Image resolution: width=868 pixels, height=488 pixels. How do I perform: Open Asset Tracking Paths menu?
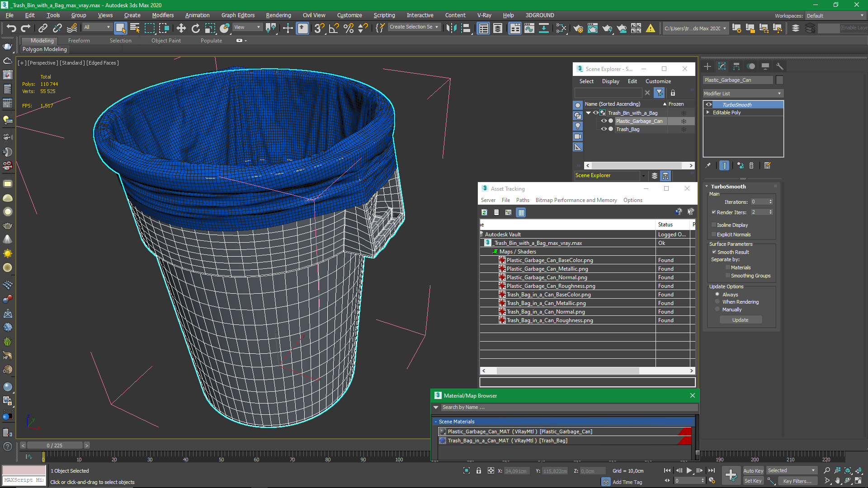(x=523, y=200)
